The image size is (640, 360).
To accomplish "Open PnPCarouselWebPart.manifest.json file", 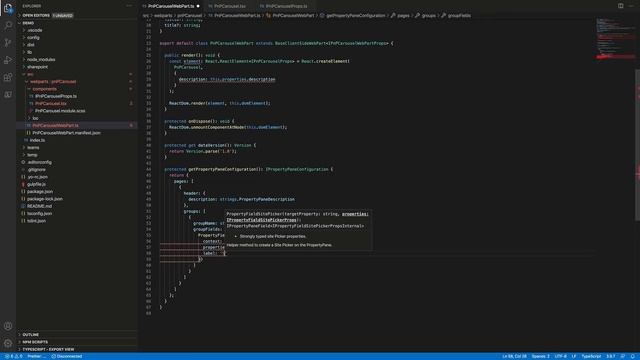I will (67, 133).
